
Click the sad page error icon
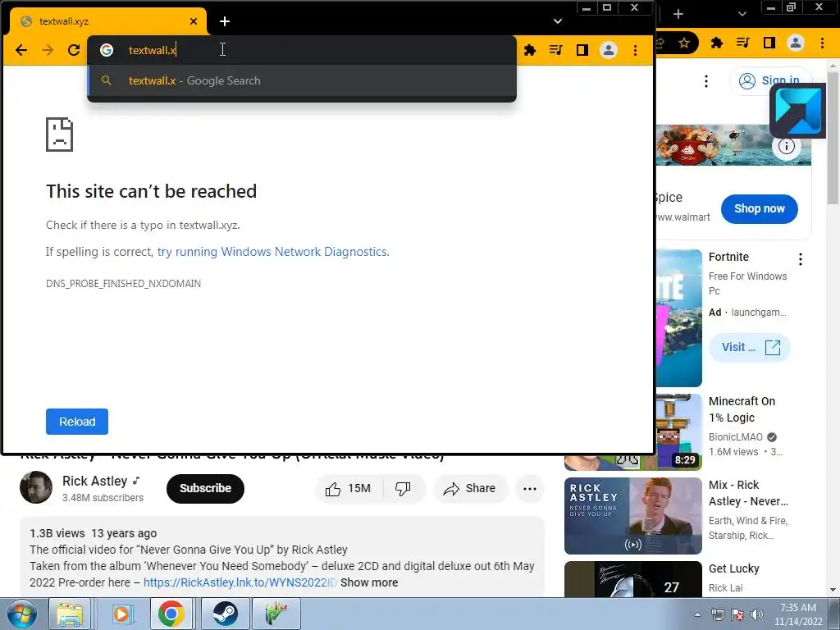pyautogui.click(x=59, y=135)
